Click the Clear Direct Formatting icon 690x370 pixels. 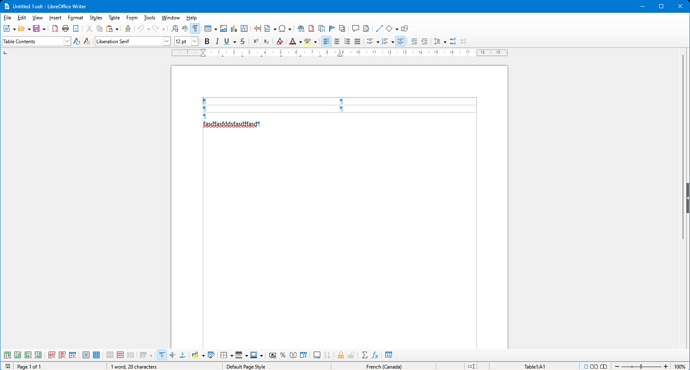[x=279, y=41]
